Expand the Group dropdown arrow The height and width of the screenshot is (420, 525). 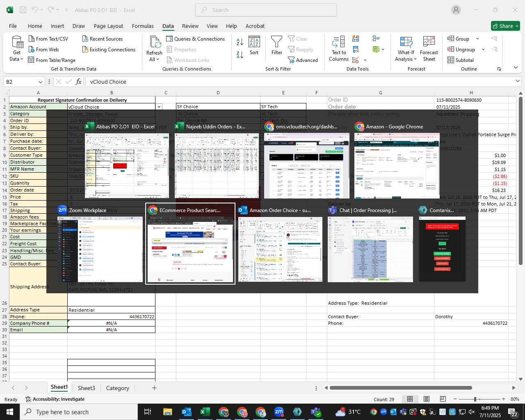(x=477, y=39)
